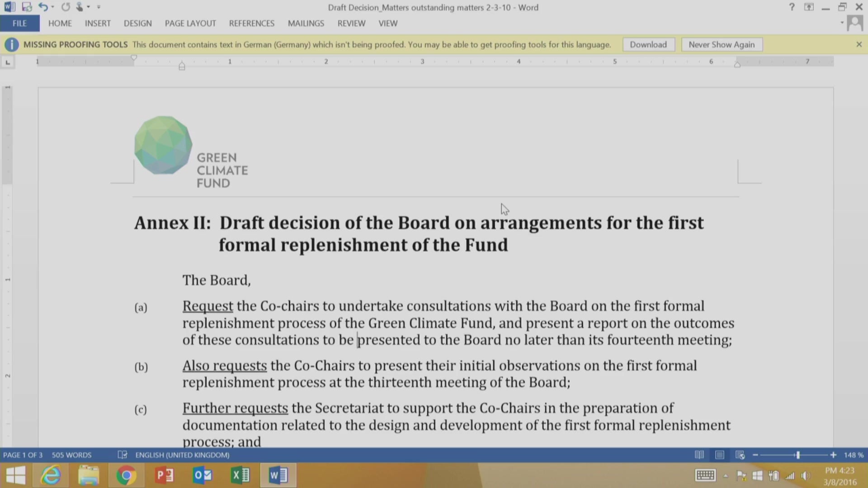Viewport: 868px width, 488px height.
Task: Click the 'PAGE 1 OF 3' status bar indicator
Action: pyautogui.click(x=23, y=455)
